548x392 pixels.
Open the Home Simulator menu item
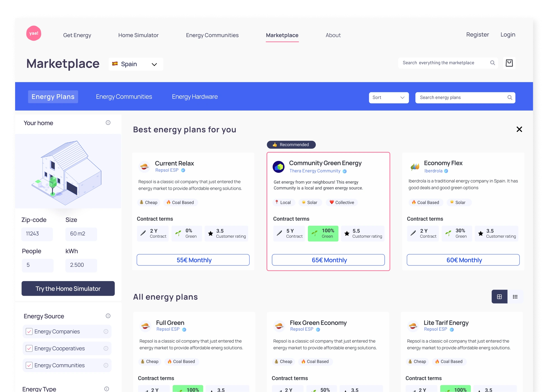[138, 35]
